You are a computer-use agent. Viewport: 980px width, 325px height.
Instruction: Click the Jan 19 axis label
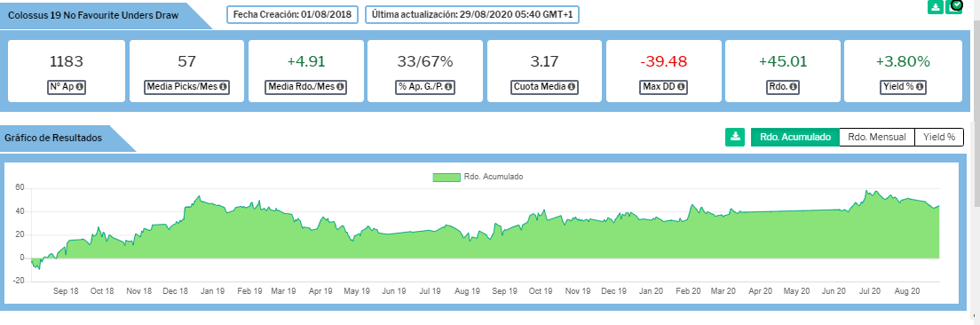click(212, 291)
